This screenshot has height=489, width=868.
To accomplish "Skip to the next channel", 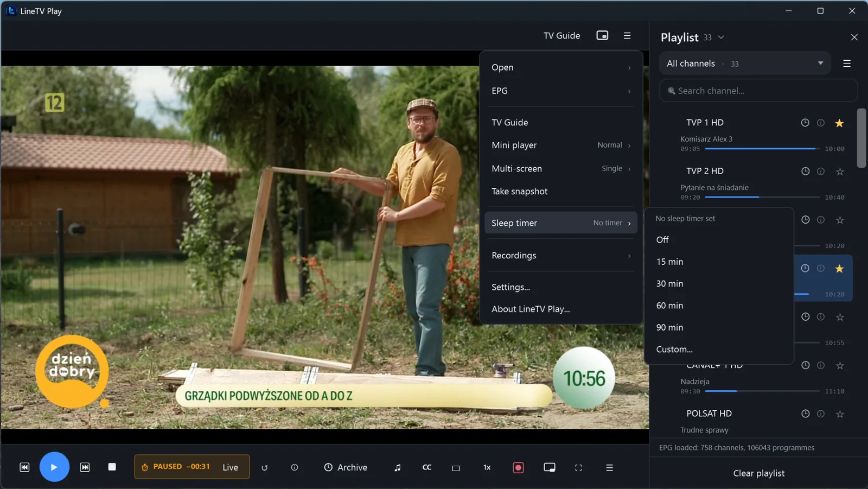I will (x=85, y=467).
